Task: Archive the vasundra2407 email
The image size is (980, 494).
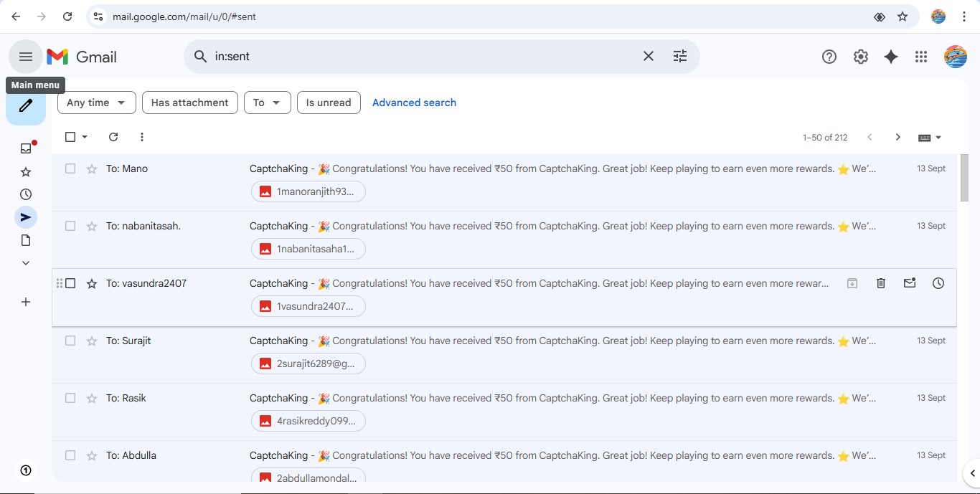Action: click(x=852, y=283)
